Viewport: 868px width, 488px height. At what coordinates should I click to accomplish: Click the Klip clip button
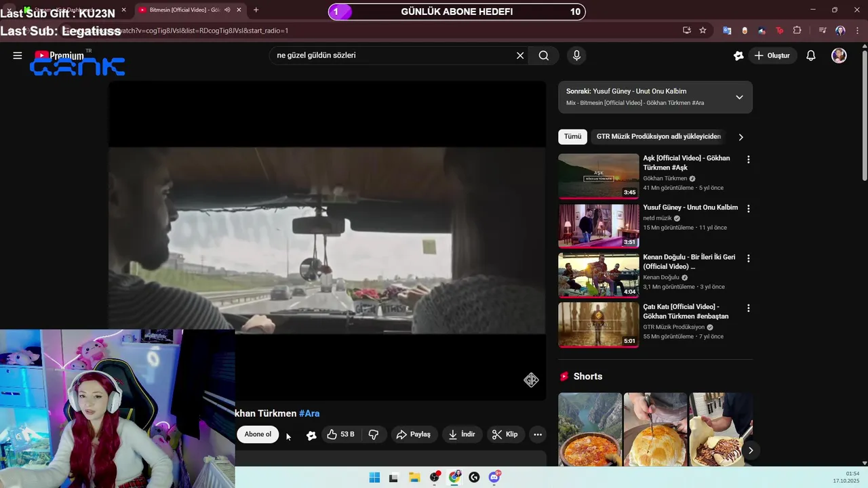click(505, 434)
